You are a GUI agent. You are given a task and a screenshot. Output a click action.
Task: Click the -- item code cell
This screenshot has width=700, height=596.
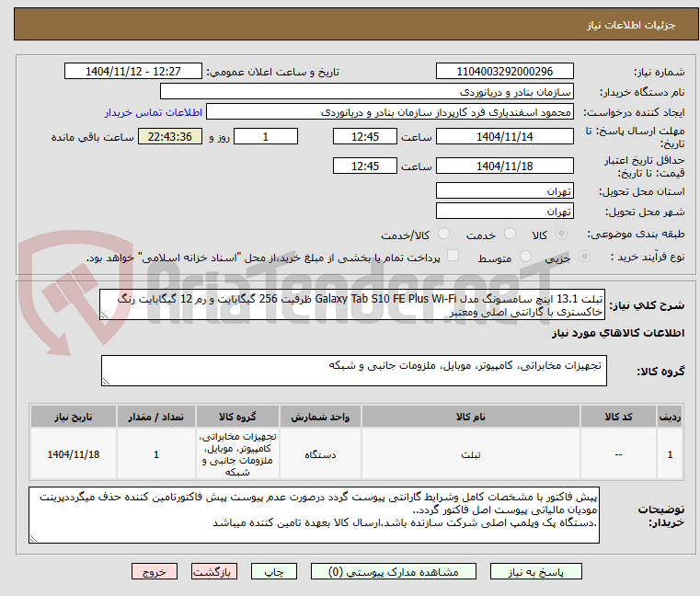coord(618,454)
